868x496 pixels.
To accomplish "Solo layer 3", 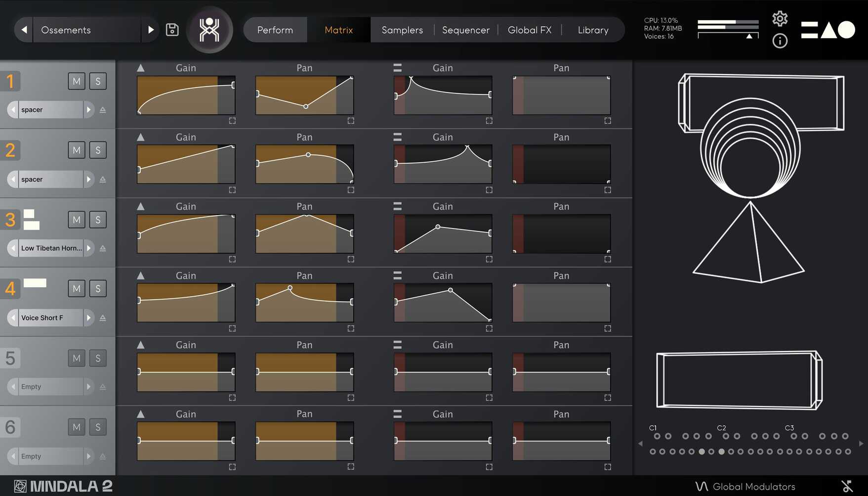I will (x=98, y=220).
